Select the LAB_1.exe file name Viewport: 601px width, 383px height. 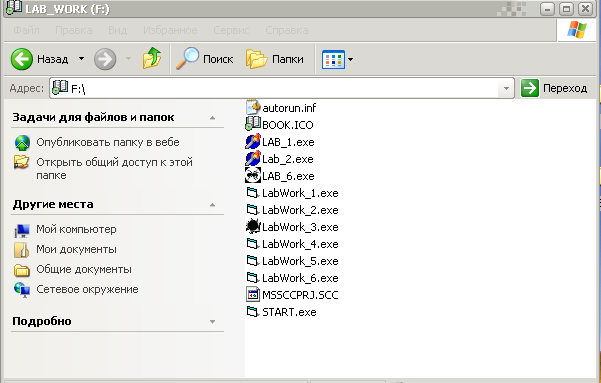288,142
